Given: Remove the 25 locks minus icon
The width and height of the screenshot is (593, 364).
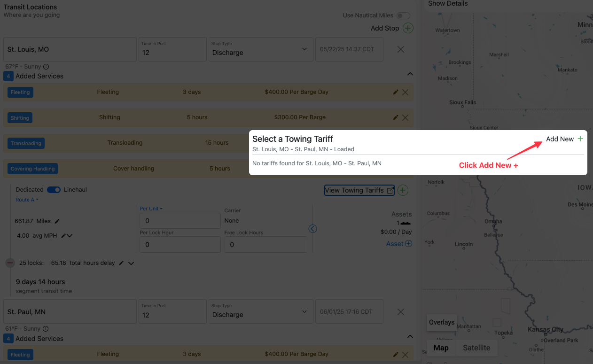Looking at the screenshot, I should (10, 263).
